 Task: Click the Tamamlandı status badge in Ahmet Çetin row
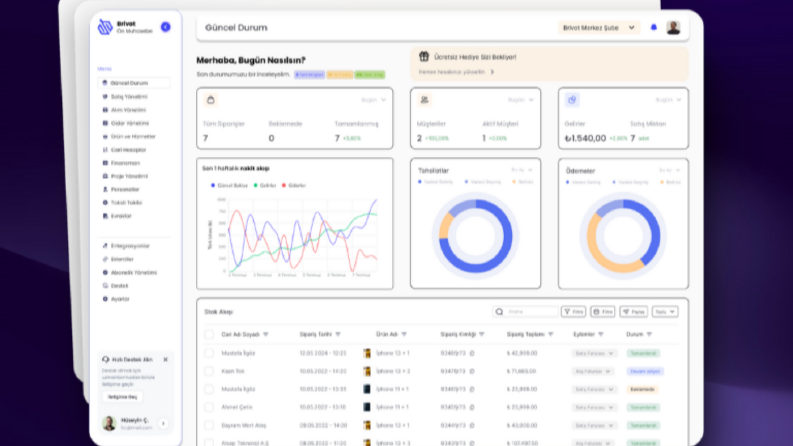643,407
